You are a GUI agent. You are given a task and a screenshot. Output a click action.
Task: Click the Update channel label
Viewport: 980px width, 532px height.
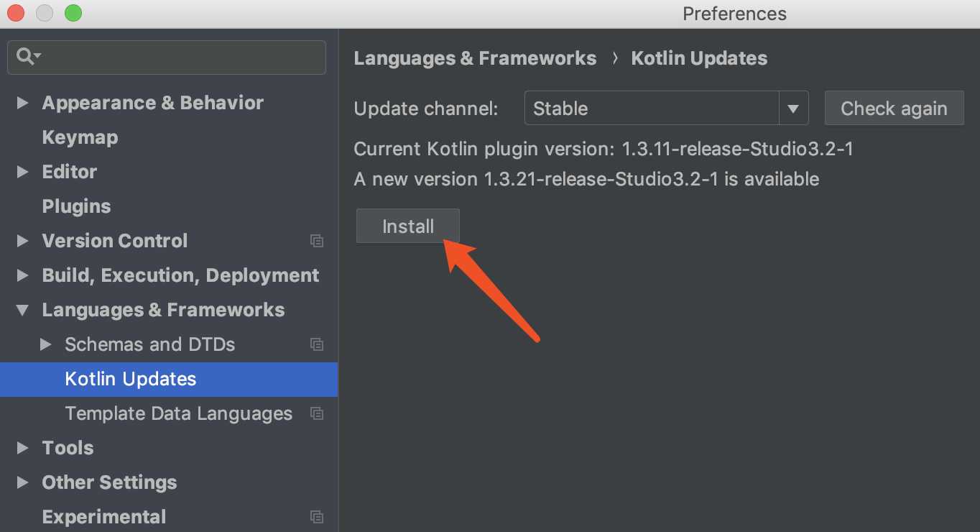426,109
